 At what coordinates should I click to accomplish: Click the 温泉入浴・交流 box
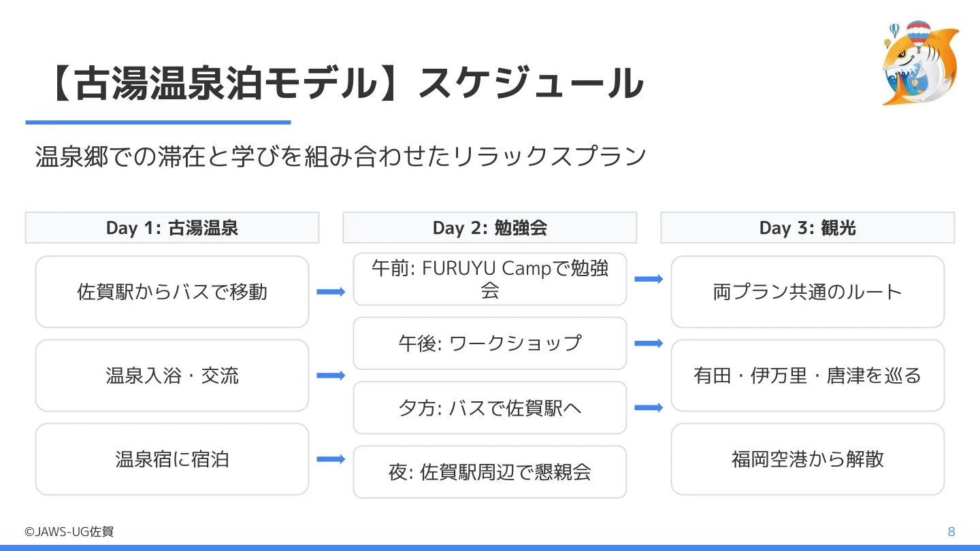(x=172, y=375)
